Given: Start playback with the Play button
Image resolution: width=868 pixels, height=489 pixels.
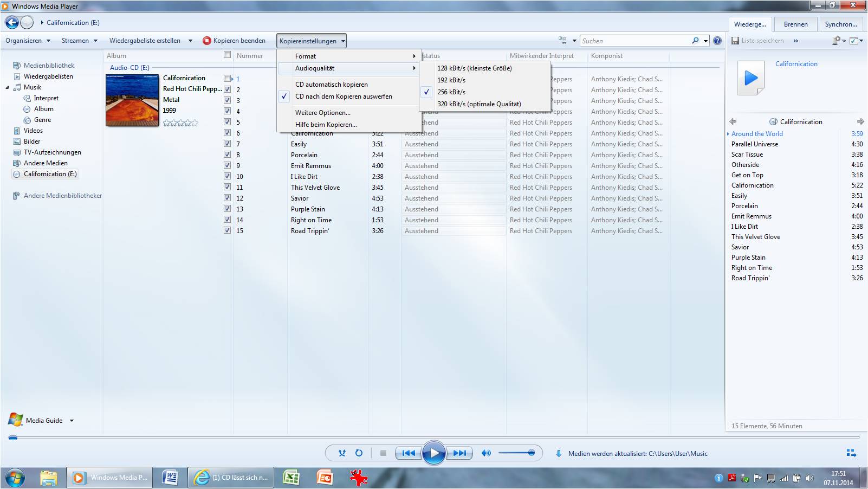Looking at the screenshot, I should (433, 453).
